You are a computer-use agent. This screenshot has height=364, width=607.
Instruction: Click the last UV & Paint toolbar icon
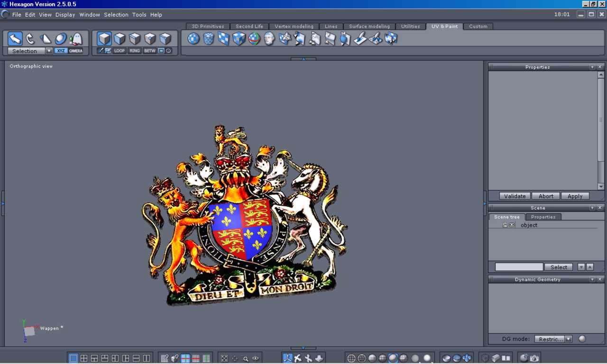coord(391,38)
